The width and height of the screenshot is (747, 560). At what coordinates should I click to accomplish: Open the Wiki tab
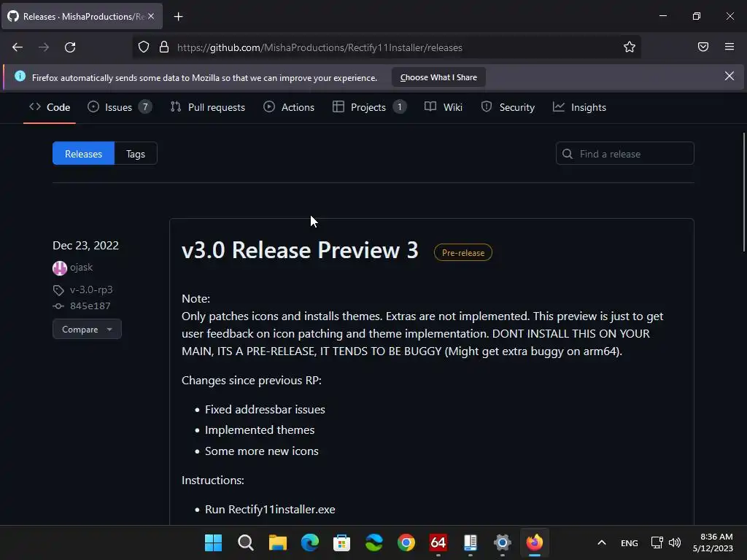click(444, 107)
